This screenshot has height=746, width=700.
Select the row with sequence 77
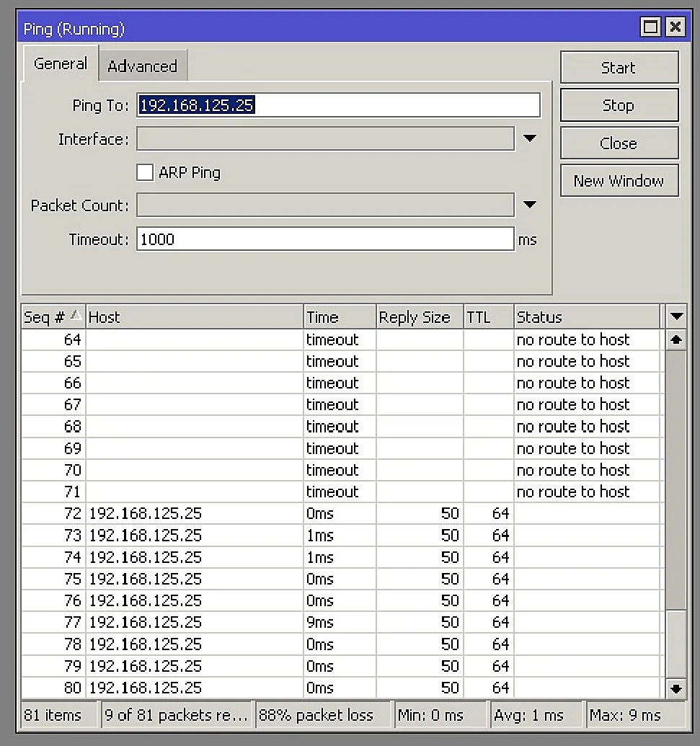tap(288, 622)
